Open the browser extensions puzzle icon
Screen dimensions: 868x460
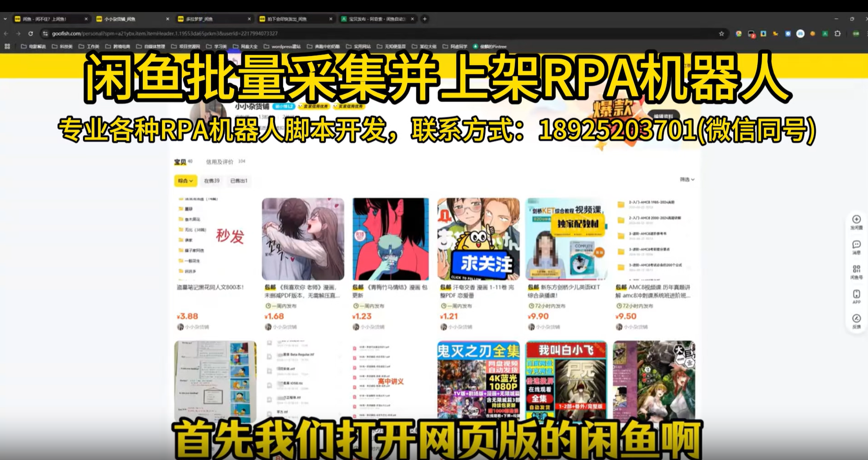pyautogui.click(x=838, y=33)
